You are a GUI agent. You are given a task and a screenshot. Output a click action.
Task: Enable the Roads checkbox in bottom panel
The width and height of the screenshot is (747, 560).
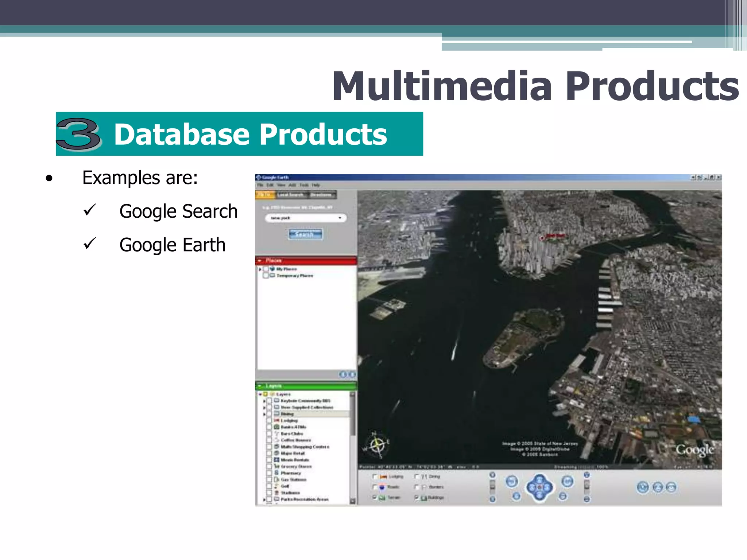pyautogui.click(x=374, y=487)
